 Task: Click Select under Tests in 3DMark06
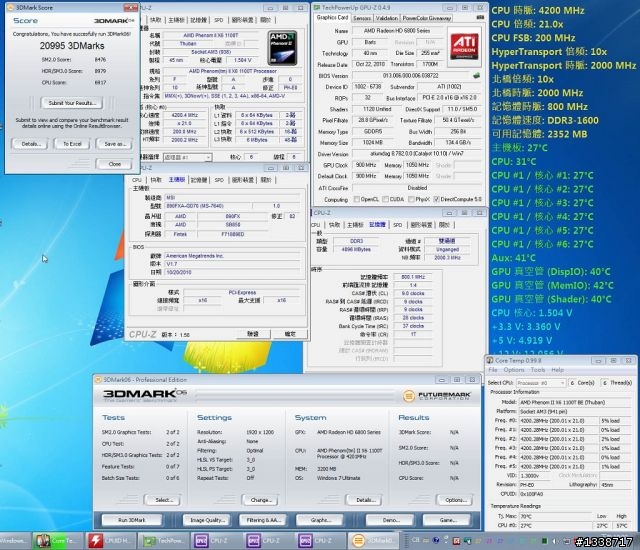162,500
